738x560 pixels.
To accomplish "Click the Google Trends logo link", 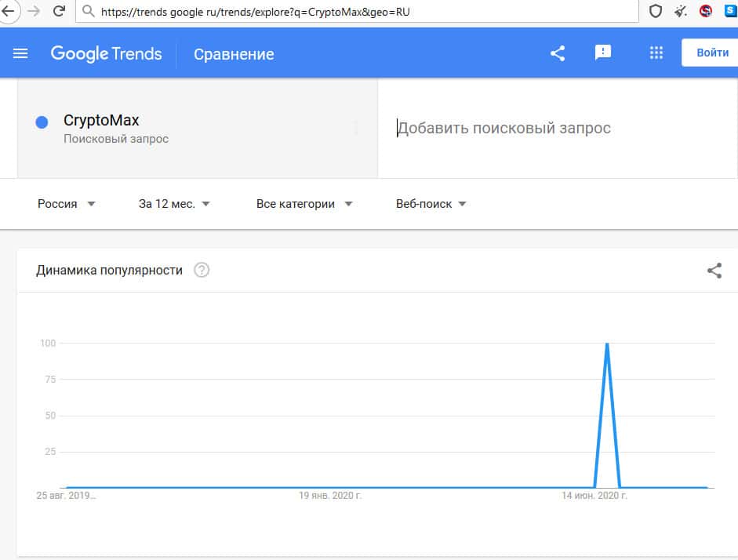I will coord(106,53).
